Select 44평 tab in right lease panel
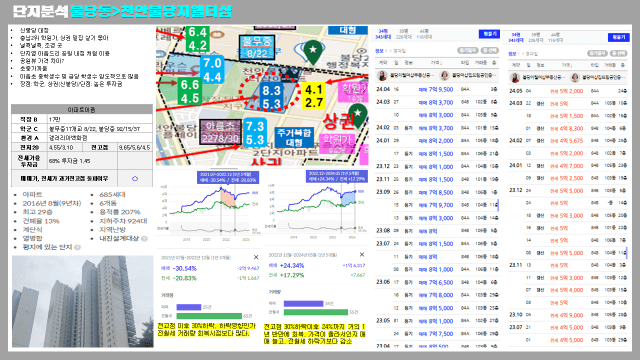640x360 pixels. (x=555, y=38)
